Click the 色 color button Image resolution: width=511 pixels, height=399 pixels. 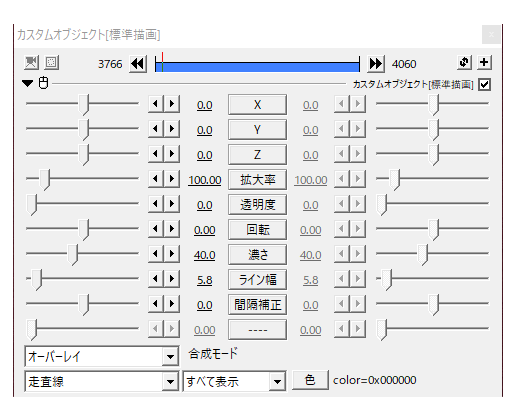click(x=310, y=380)
